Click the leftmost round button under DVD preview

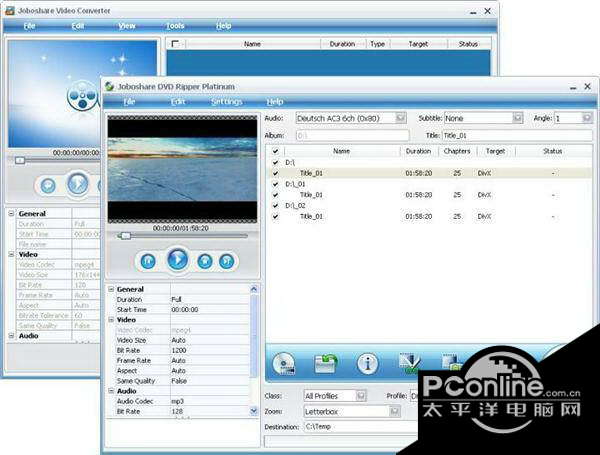pyautogui.click(x=148, y=261)
